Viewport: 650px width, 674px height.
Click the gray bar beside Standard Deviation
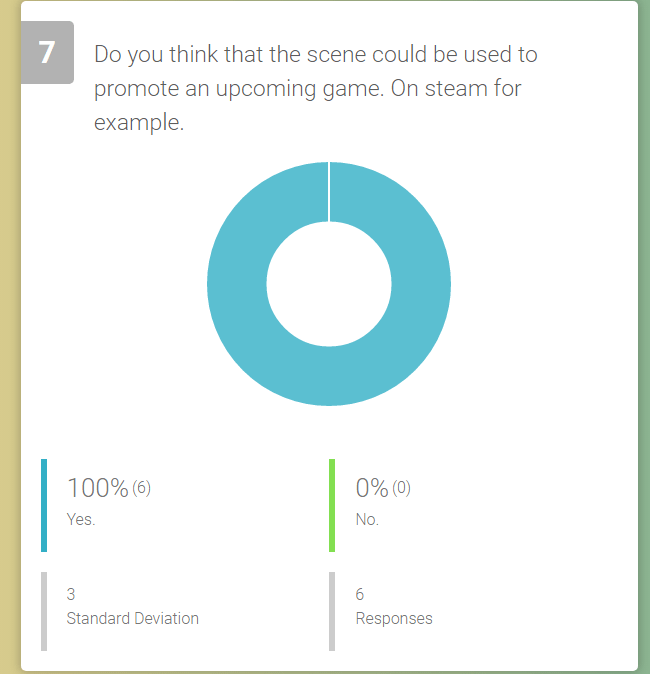click(44, 611)
